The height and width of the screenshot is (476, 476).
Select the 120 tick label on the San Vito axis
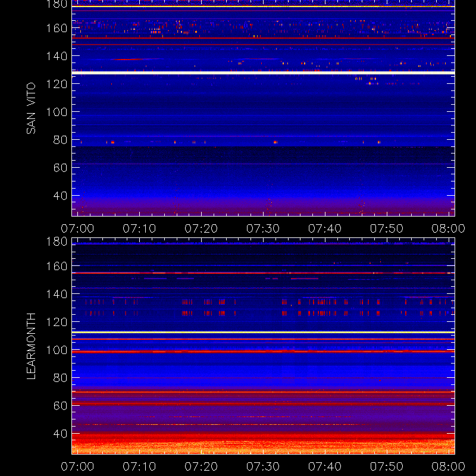(57, 84)
